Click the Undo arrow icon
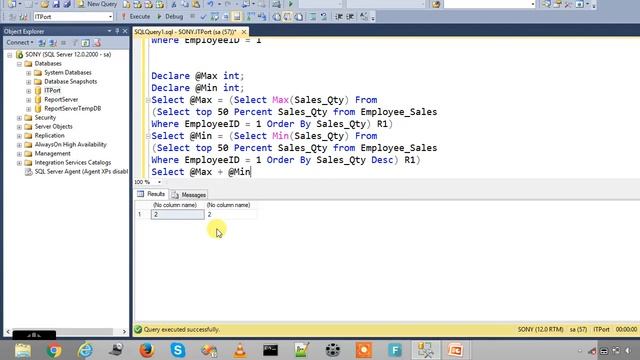 point(210,4)
